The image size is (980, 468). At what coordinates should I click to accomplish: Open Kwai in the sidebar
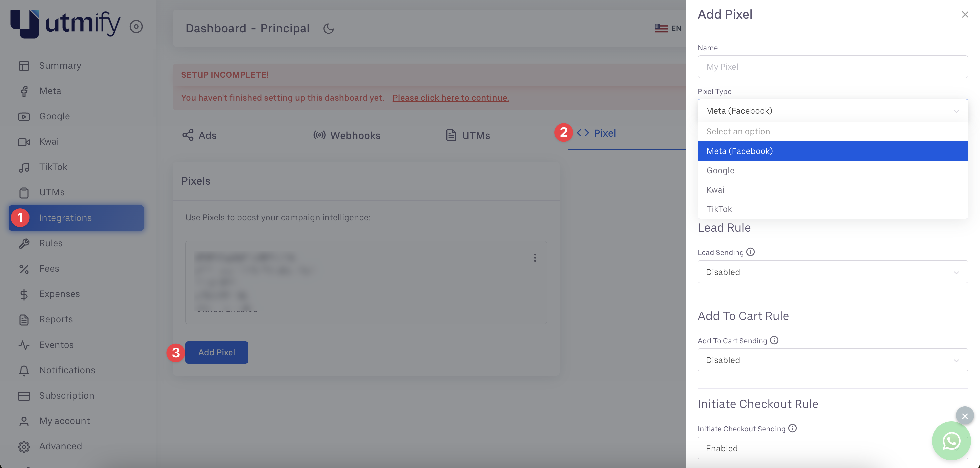49,142
